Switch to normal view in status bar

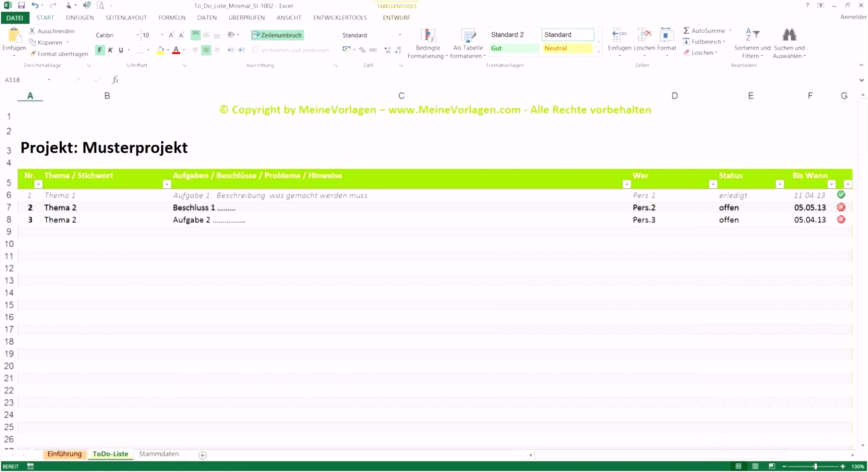click(x=738, y=467)
